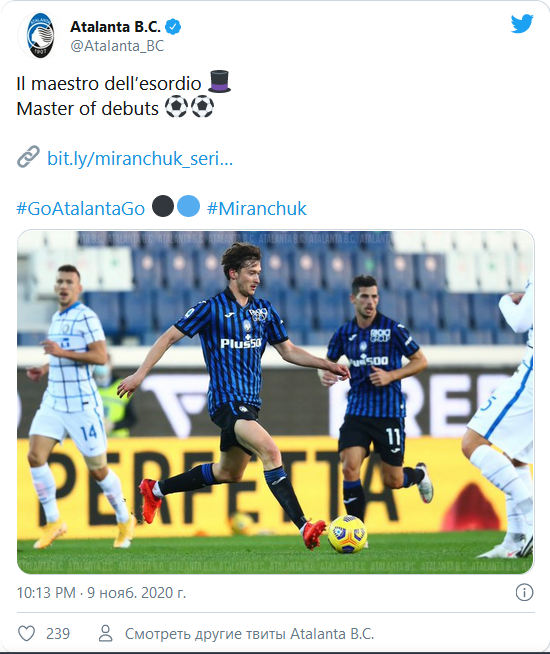Open the #GoAtalantaGo hashtag
The image size is (550, 654).
point(80,209)
